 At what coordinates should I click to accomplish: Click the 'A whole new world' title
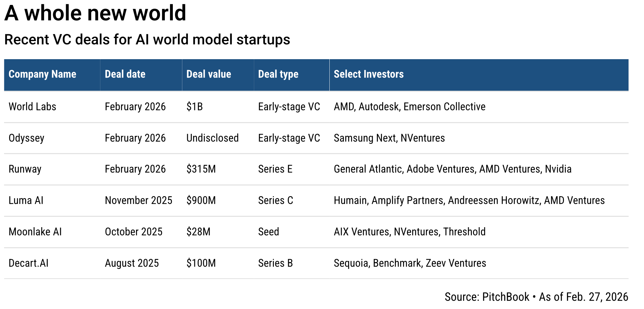click(x=95, y=13)
